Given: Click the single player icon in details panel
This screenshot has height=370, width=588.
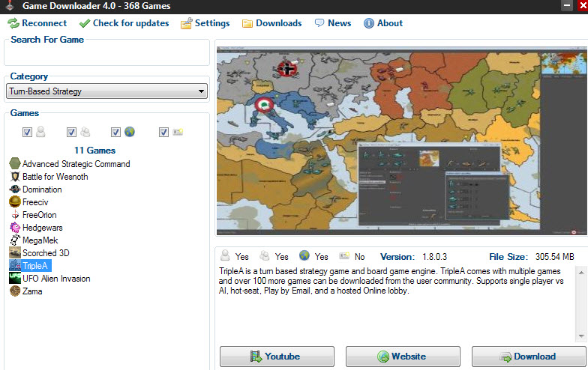Looking at the screenshot, I should tap(225, 255).
